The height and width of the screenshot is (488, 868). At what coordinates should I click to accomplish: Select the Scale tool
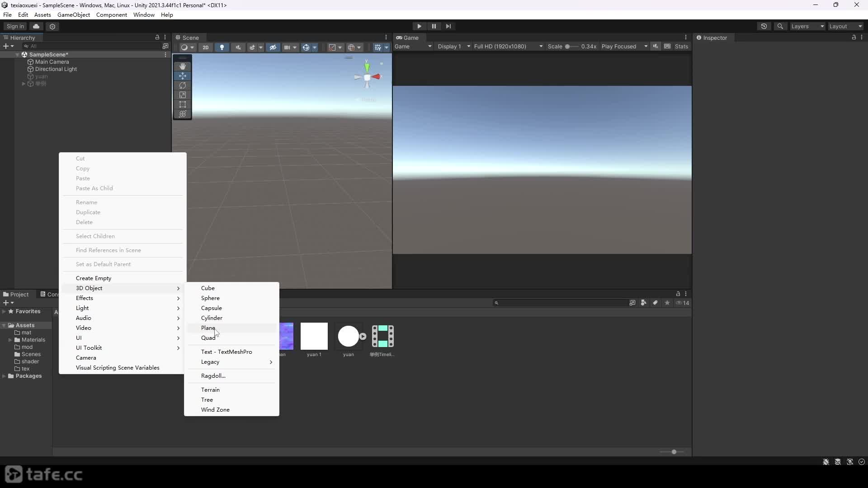[x=183, y=95]
